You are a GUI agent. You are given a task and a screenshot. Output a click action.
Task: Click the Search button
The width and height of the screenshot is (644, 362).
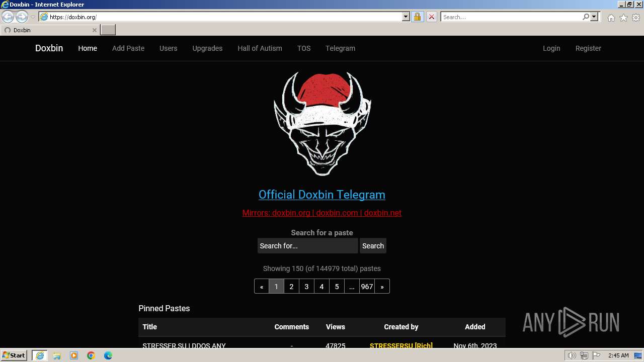373,246
